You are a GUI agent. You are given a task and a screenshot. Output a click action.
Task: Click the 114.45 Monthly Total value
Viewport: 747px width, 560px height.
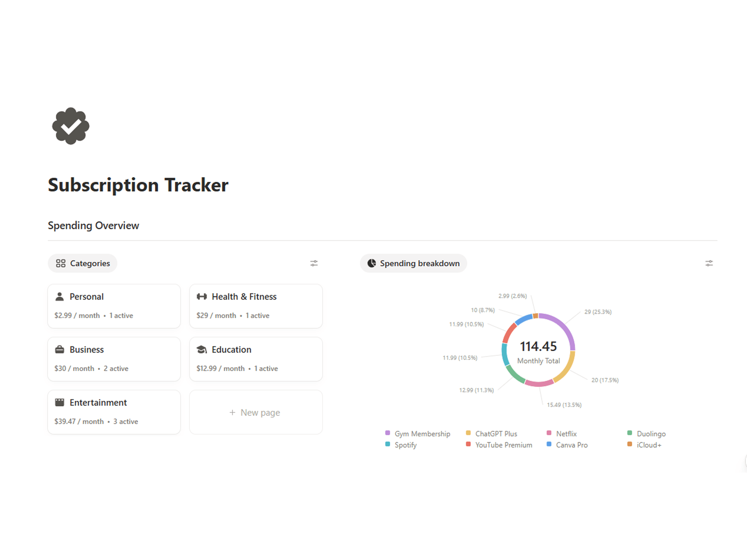tap(538, 346)
